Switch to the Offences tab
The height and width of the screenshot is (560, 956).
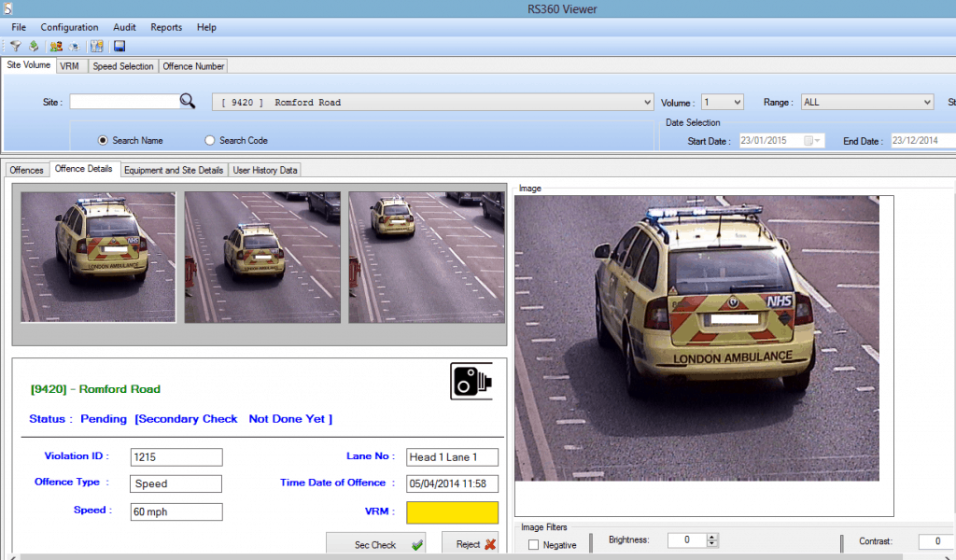click(x=27, y=170)
